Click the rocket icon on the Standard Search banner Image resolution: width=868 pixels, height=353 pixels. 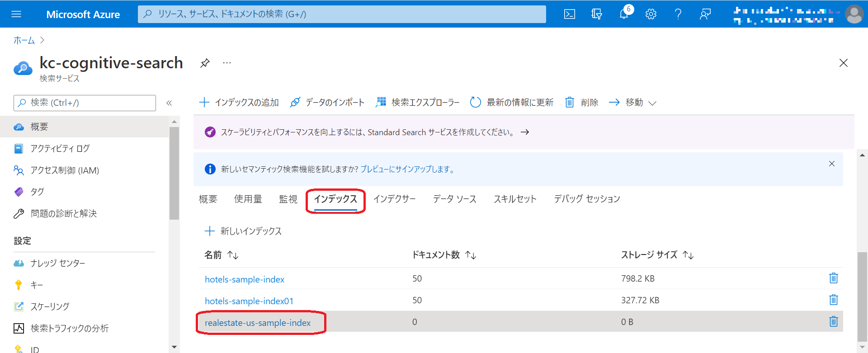(x=210, y=132)
